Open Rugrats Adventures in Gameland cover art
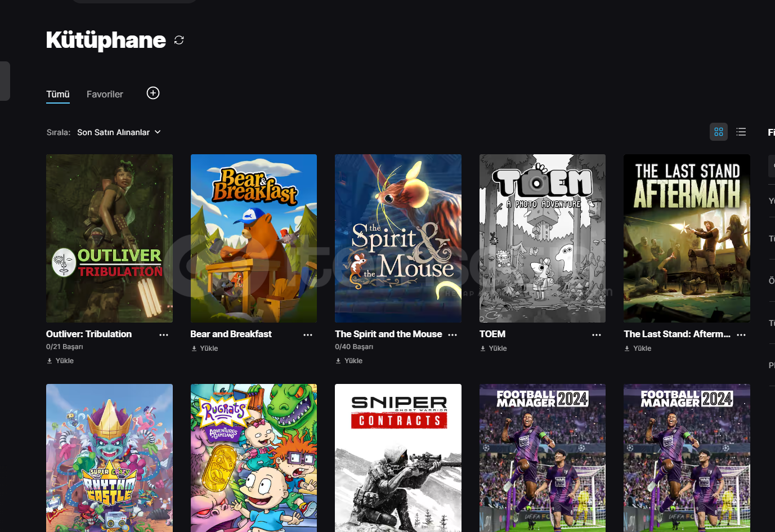775x532 pixels. point(254,458)
